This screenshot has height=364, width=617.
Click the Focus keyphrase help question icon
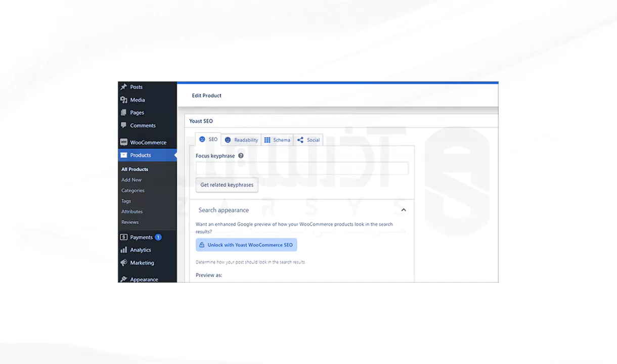pos(241,156)
